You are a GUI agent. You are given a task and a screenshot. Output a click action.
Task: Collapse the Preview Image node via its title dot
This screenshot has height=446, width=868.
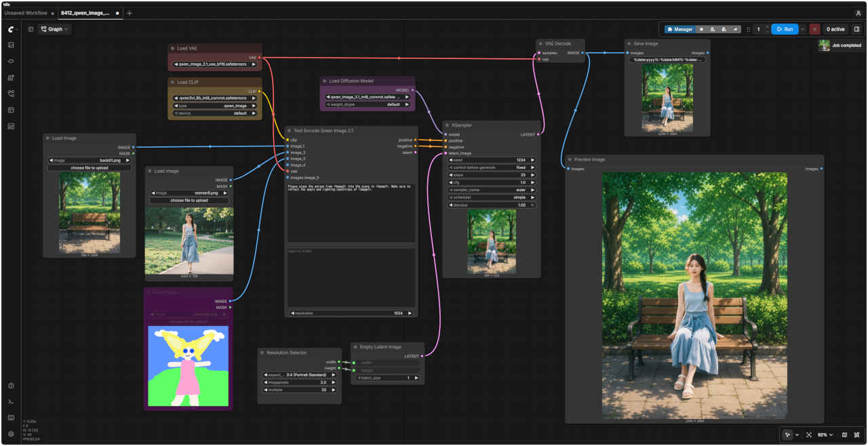(x=570, y=159)
